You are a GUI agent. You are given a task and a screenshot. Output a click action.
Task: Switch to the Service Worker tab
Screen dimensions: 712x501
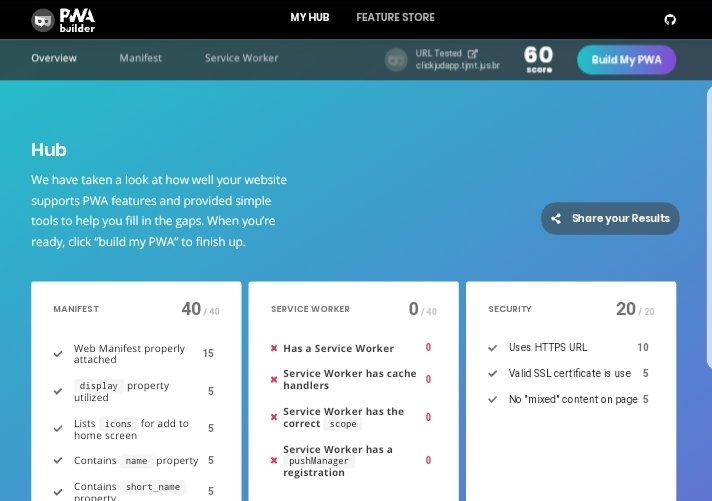point(241,58)
